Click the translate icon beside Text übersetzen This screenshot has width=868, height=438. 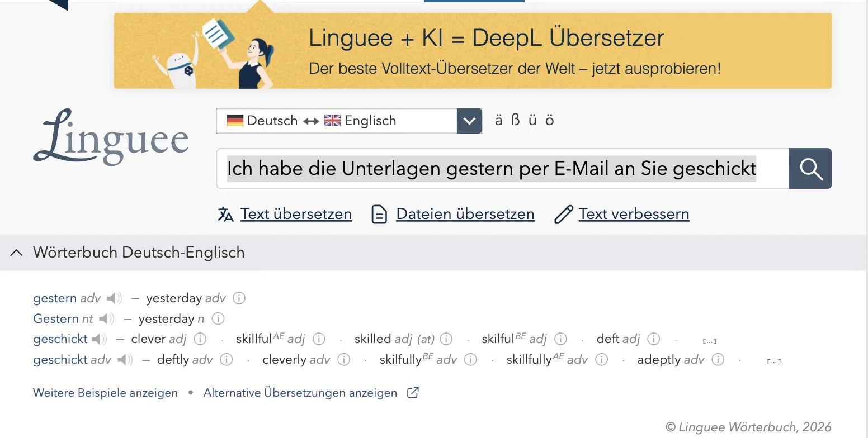click(x=225, y=215)
